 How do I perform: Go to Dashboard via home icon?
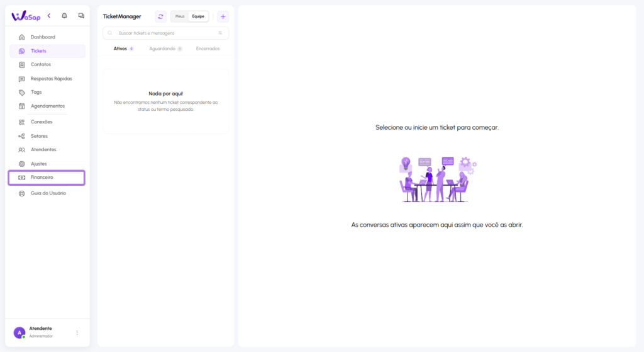click(x=22, y=37)
